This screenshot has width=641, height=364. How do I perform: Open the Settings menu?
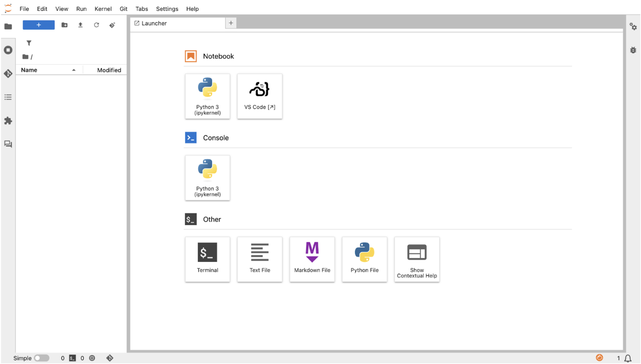click(x=167, y=9)
